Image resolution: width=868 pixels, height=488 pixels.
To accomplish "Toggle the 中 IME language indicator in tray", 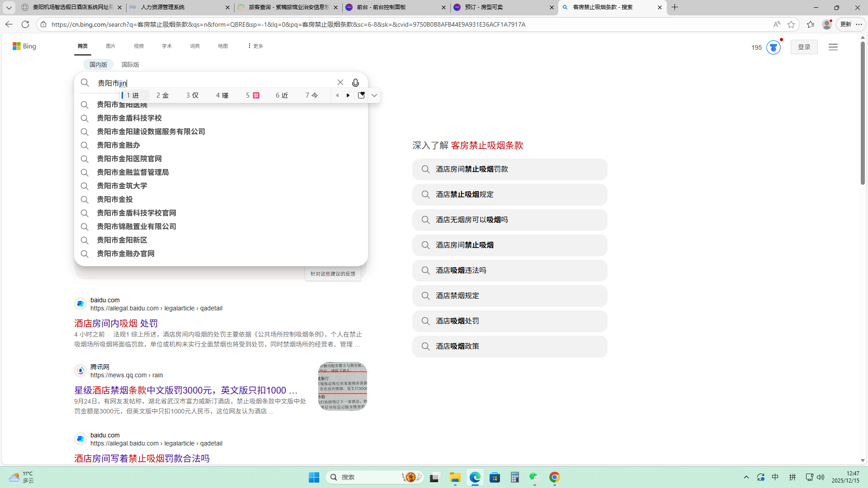I will 775,477.
